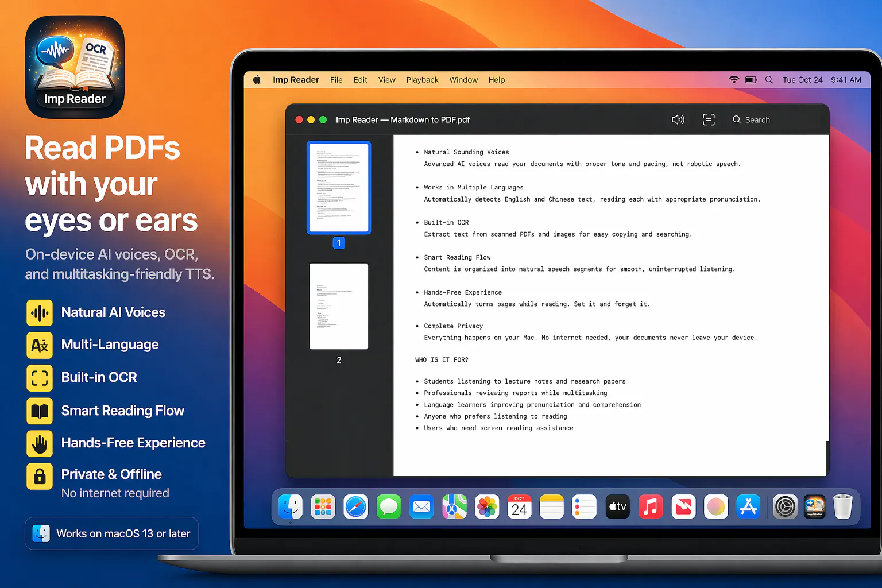Click the window title 'Imp Reader — Markdown to PDF.pdf'
882x588 pixels.
click(403, 119)
